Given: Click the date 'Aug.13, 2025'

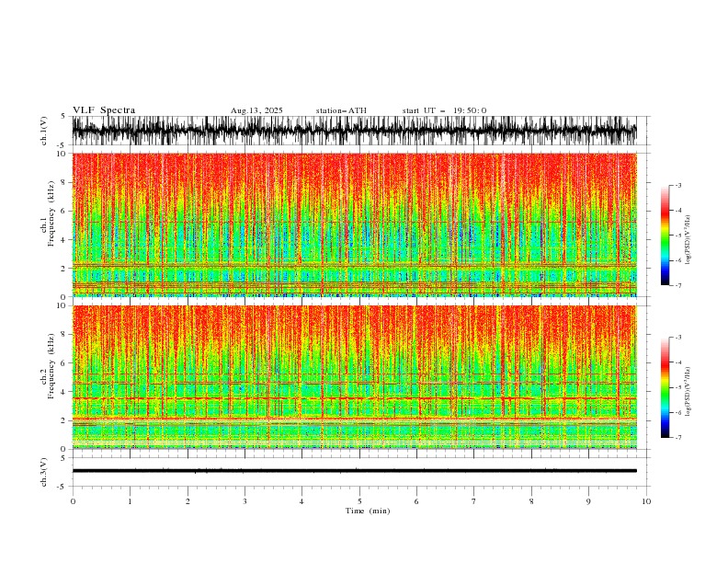Looking at the screenshot, I should 256,110.
